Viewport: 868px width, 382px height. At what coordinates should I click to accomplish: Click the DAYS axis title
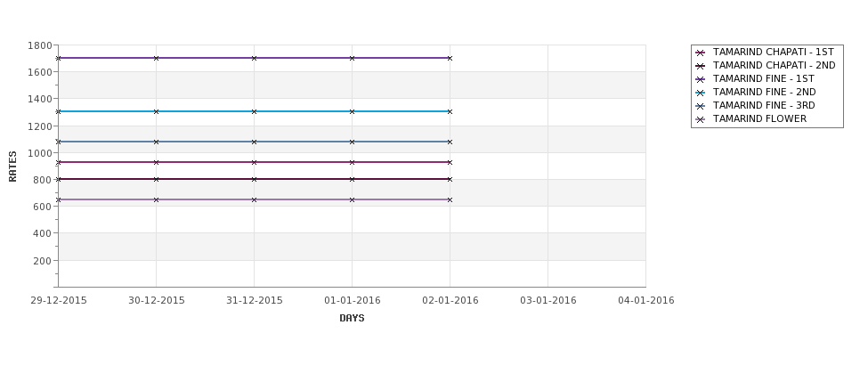coord(352,319)
